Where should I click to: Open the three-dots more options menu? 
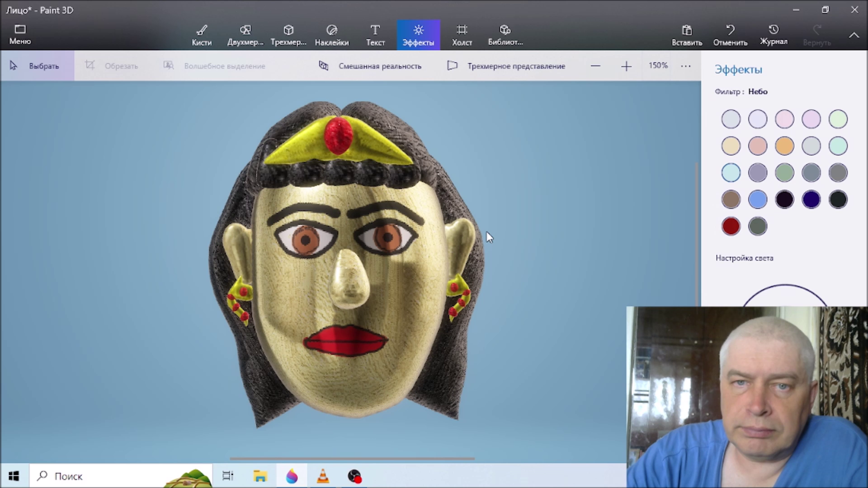pyautogui.click(x=686, y=66)
